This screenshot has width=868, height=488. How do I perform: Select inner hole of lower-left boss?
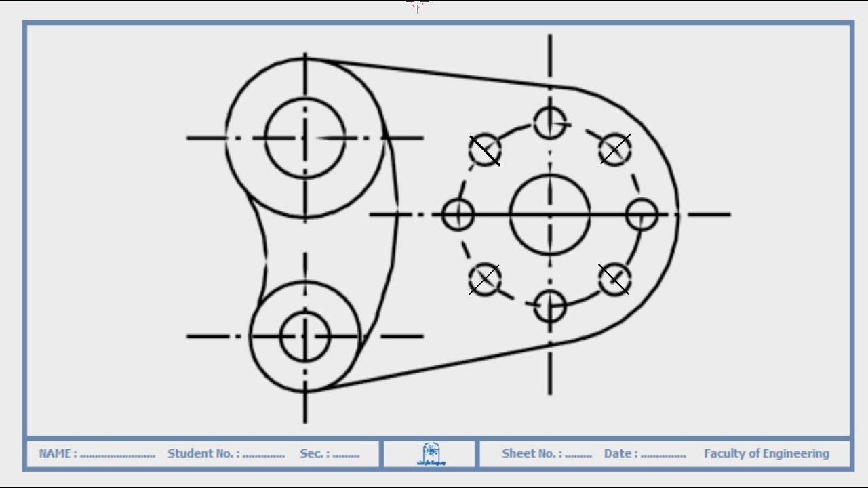coord(305,336)
